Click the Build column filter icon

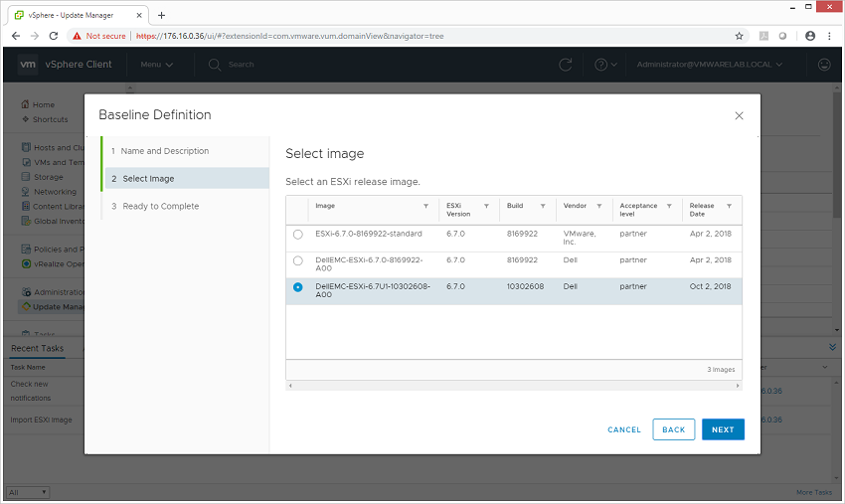543,206
